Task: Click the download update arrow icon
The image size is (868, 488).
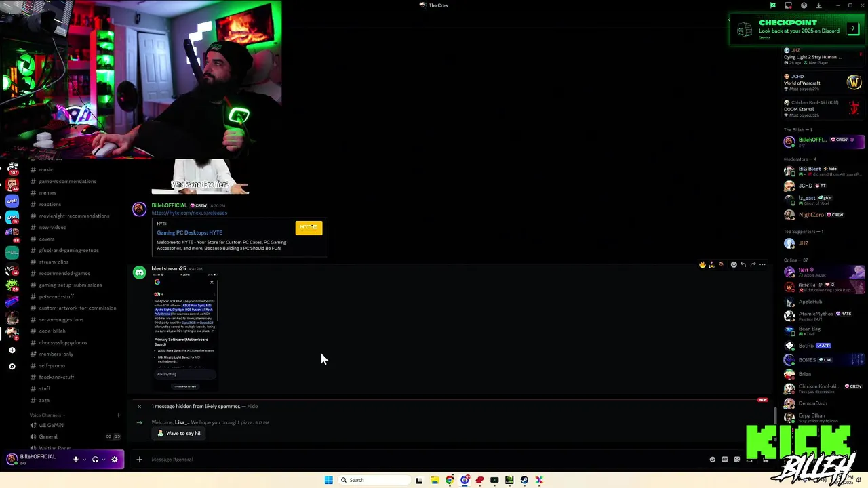Action: click(818, 5)
